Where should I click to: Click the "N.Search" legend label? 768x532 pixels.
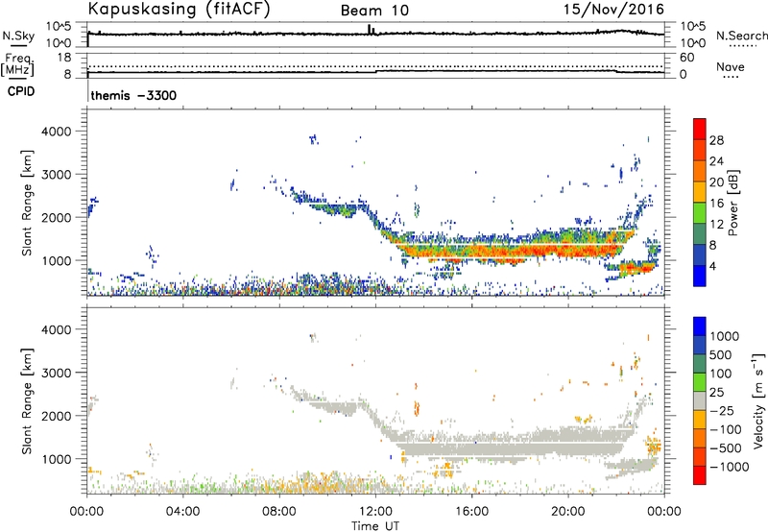click(x=741, y=36)
